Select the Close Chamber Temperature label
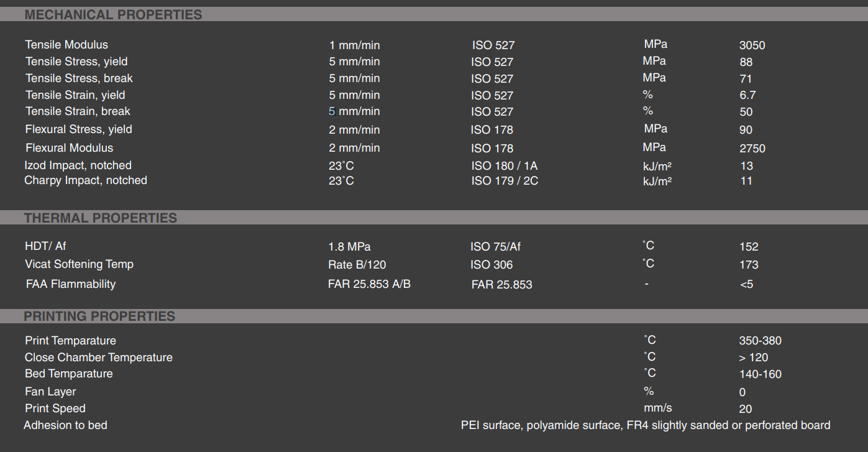This screenshot has width=868, height=452. point(99,357)
